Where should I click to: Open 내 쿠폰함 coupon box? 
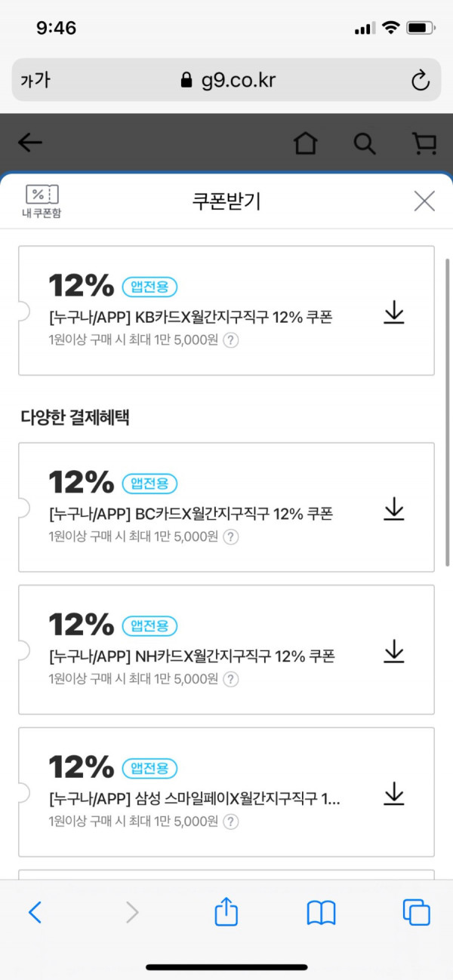(x=42, y=201)
